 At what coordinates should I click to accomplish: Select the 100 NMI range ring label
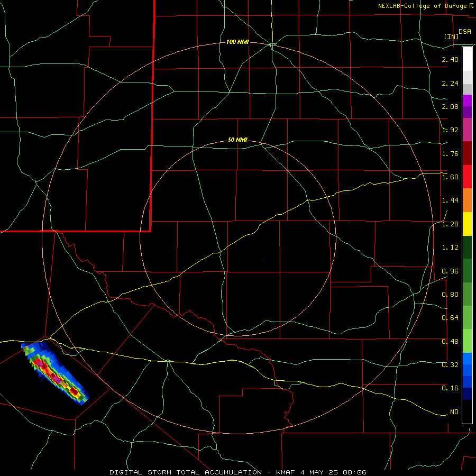[x=237, y=42]
